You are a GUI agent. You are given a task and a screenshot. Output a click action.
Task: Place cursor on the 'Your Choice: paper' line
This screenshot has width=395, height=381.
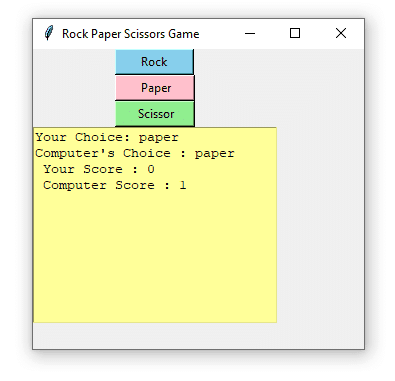107,137
